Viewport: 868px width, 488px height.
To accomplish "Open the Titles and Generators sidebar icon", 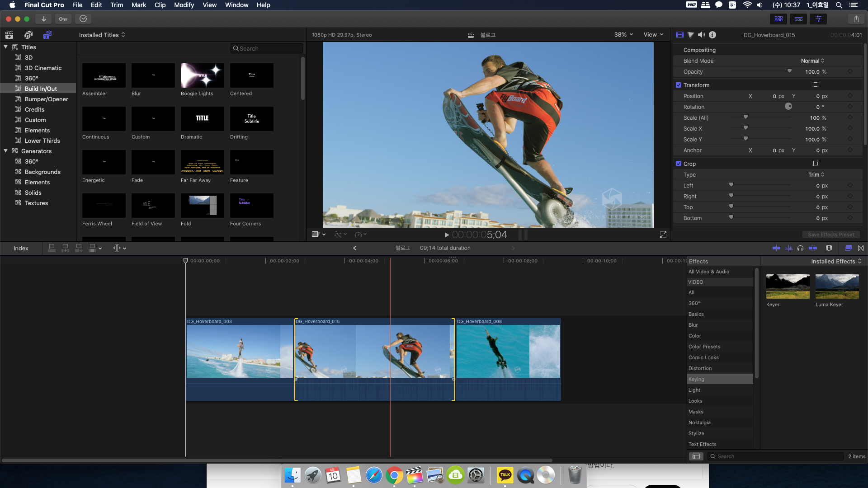I will pos(47,35).
